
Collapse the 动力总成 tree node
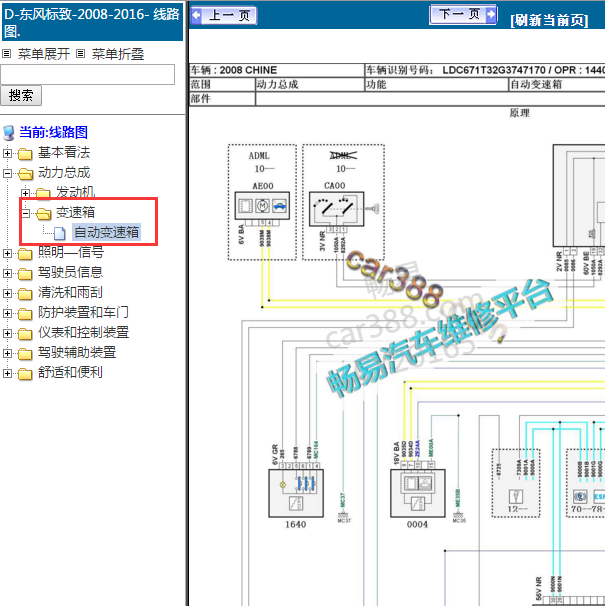pyautogui.click(x=7, y=174)
